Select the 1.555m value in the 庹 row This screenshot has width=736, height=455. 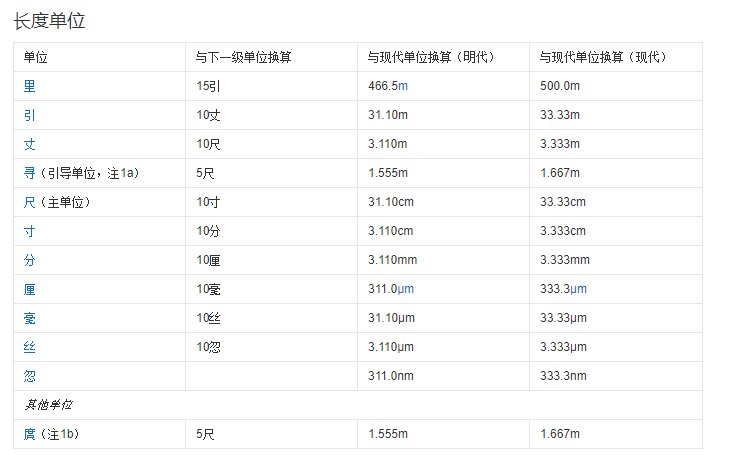(388, 434)
